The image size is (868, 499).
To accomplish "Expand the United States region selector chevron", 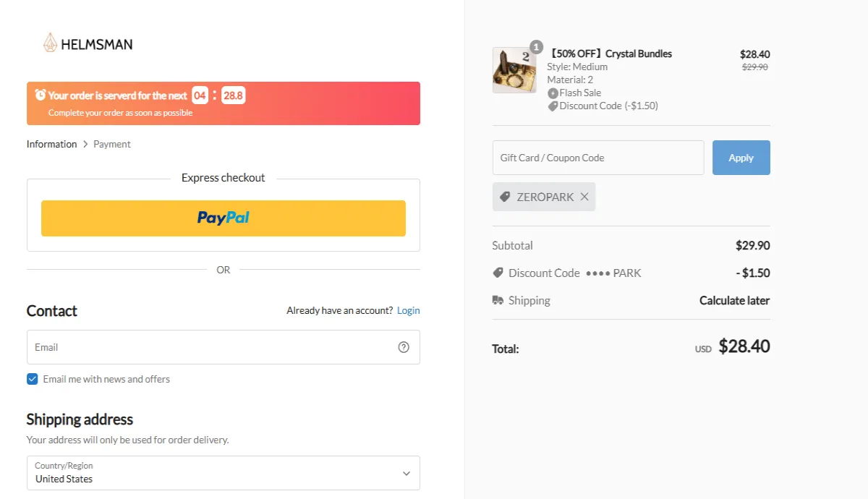I will [x=406, y=473].
